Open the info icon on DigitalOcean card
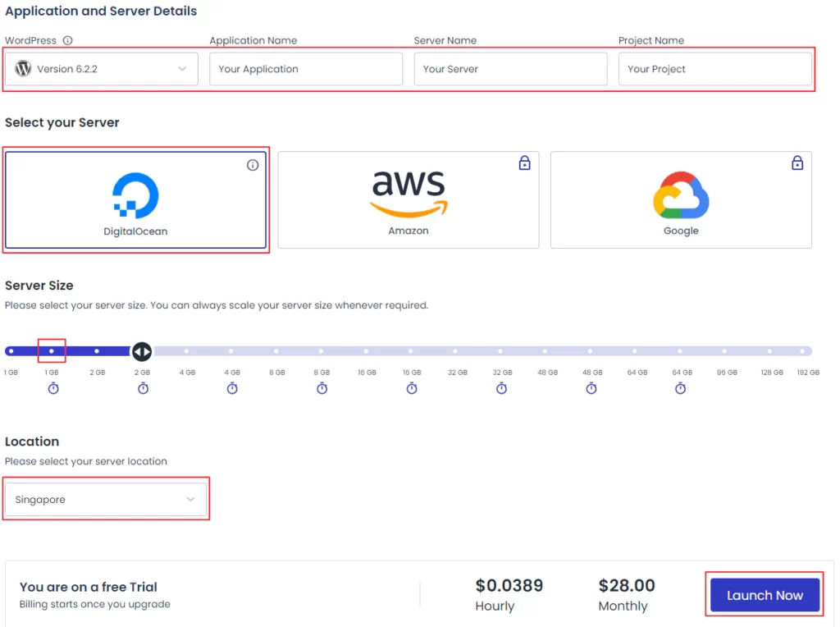The image size is (840, 627). click(x=253, y=165)
